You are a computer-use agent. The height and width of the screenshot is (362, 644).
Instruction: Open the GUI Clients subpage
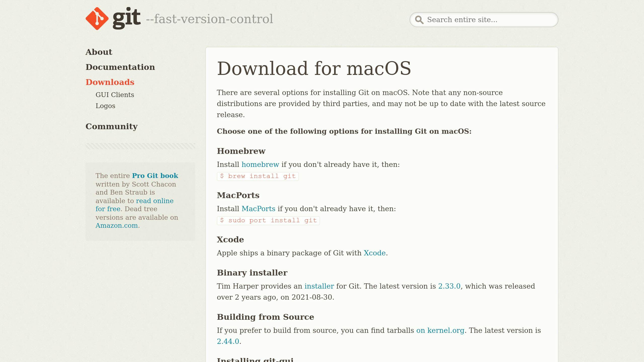point(115,95)
